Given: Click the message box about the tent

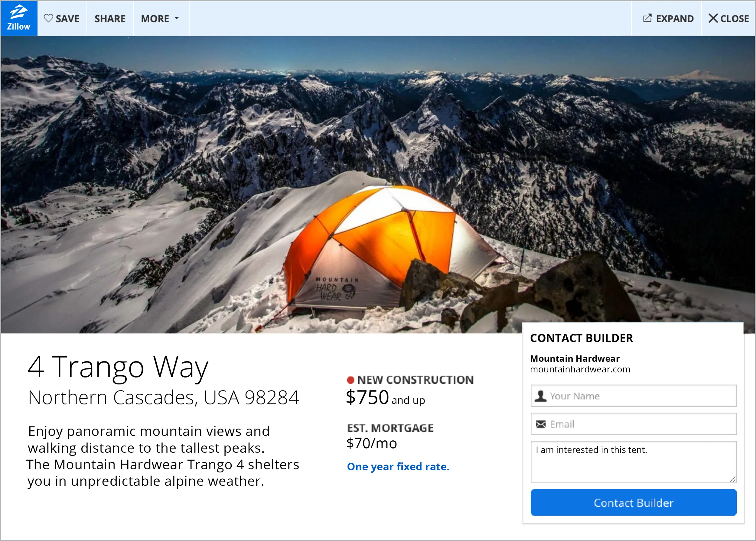Looking at the screenshot, I should point(633,462).
